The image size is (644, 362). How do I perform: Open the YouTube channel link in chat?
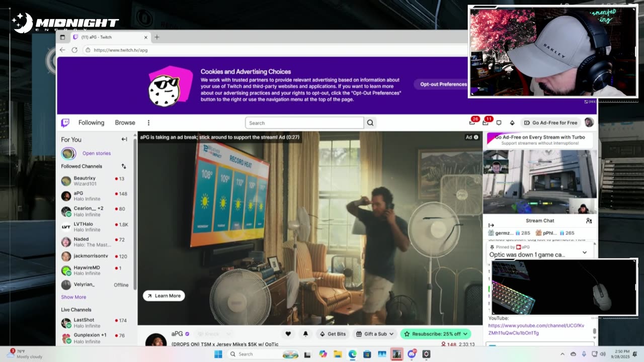pos(536,329)
